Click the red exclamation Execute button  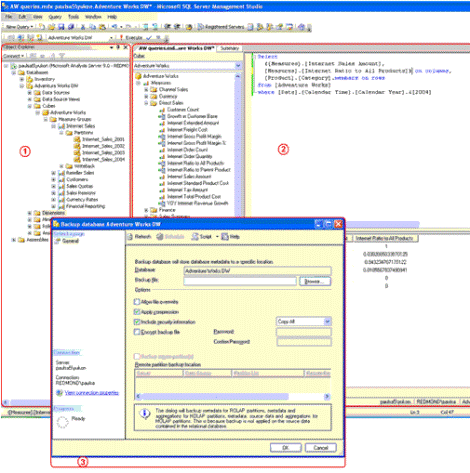131,38
